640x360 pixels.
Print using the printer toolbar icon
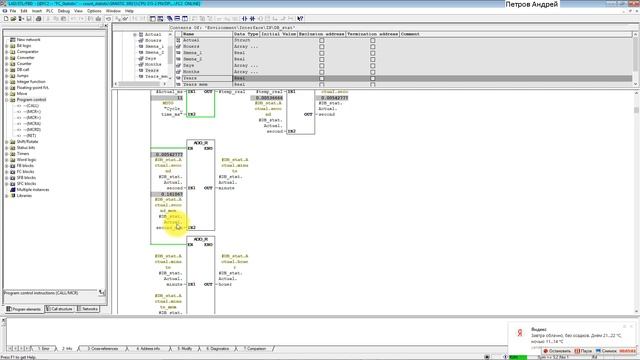38,19
